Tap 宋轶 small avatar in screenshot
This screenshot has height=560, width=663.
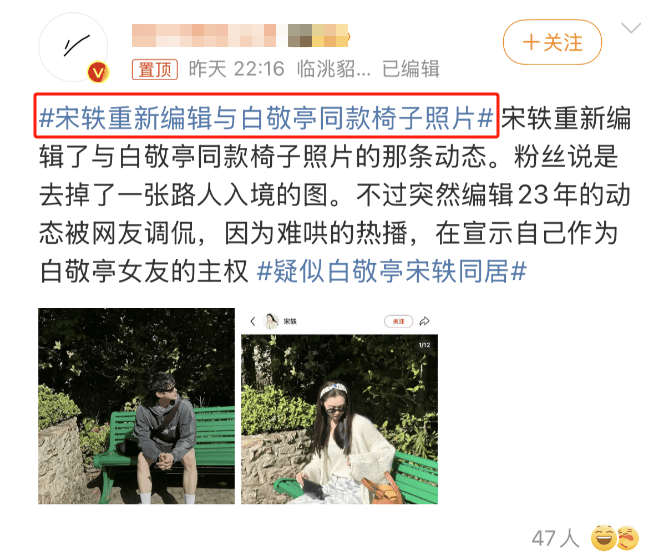pyautogui.click(x=271, y=321)
